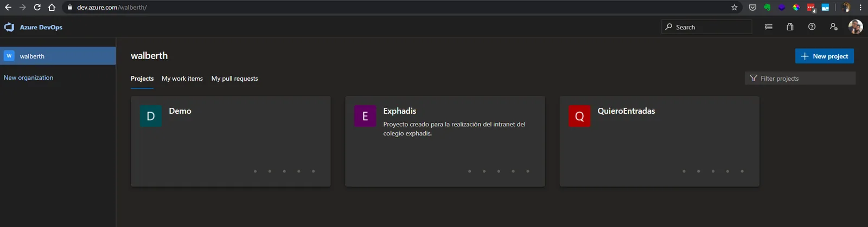
Task: Switch to the Projects tab
Action: pos(142,79)
